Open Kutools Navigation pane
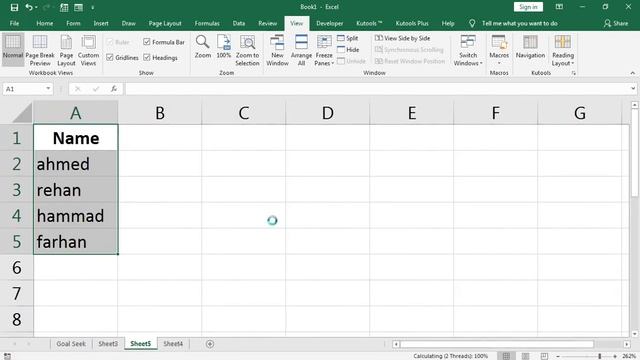The image size is (640, 360). 530,46
